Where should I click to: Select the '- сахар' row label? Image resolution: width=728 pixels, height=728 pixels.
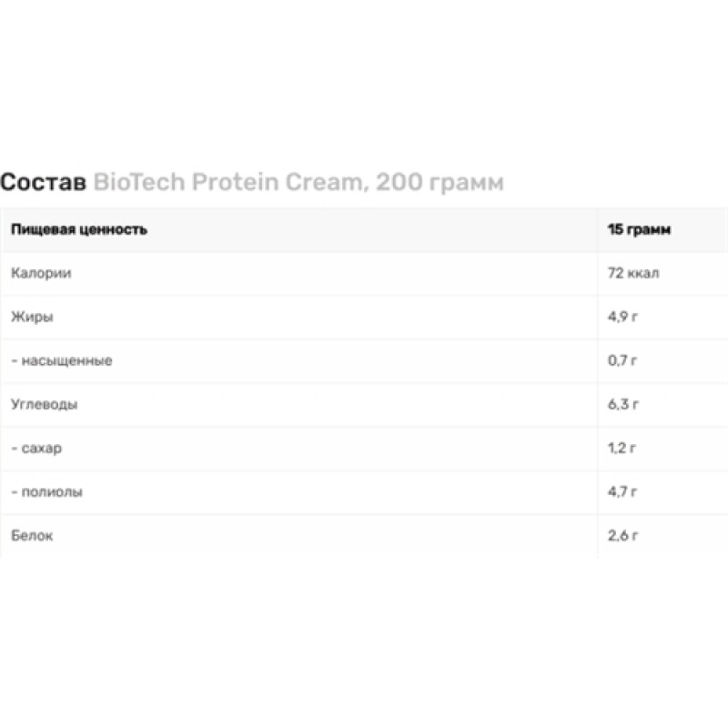click(37, 448)
